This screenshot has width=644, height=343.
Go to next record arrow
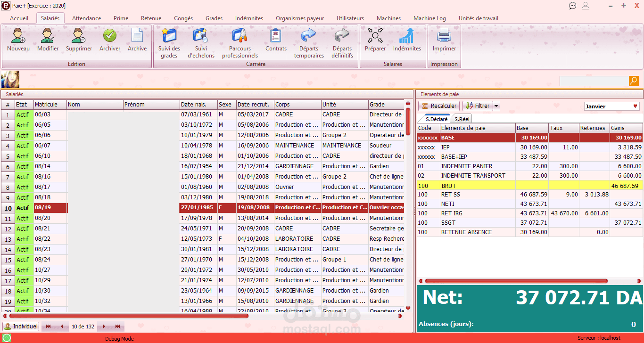(104, 326)
